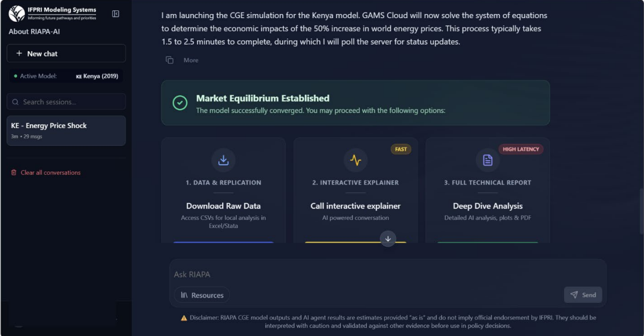Viewport: 644px width, 336px height.
Task: Click the pulse icon in Interactive Explainer card
Action: click(355, 160)
